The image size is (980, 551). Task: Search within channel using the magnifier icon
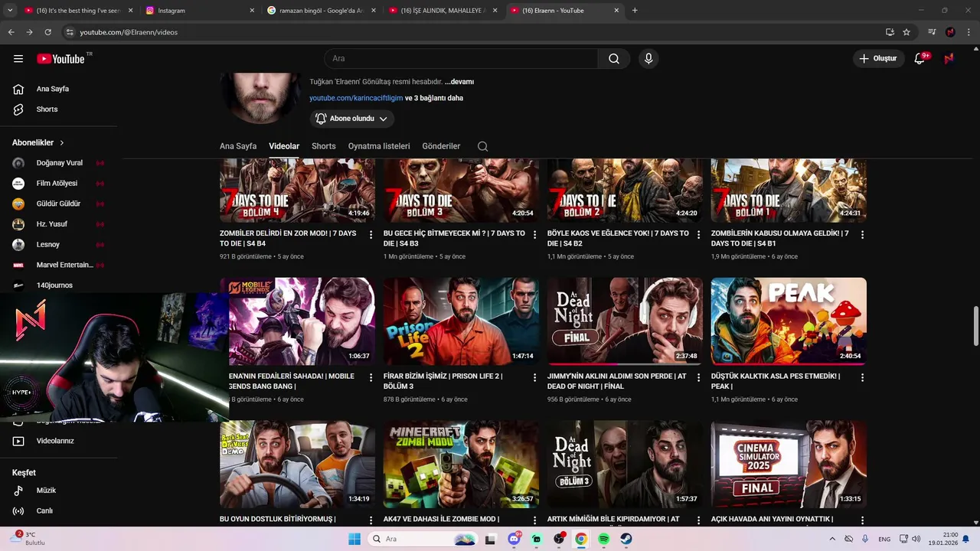point(482,146)
